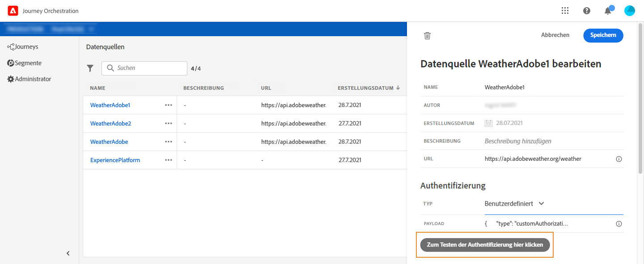Click the Suchen search field

point(144,68)
